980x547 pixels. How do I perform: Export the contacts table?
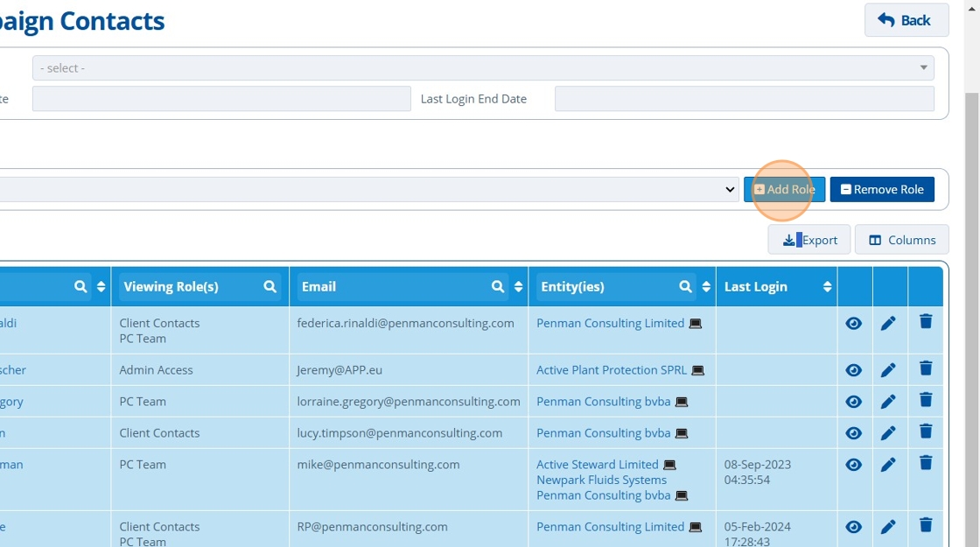pos(809,240)
